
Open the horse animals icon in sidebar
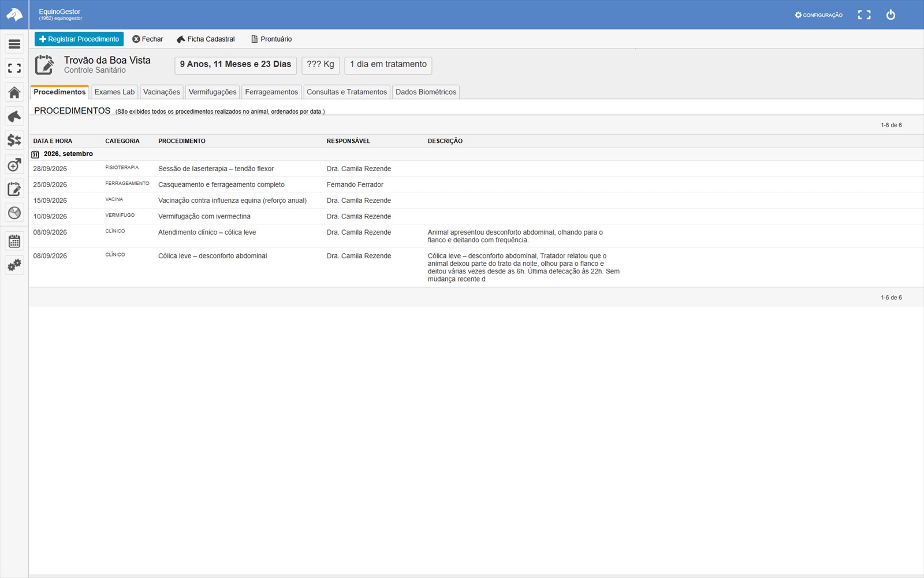coord(14,116)
